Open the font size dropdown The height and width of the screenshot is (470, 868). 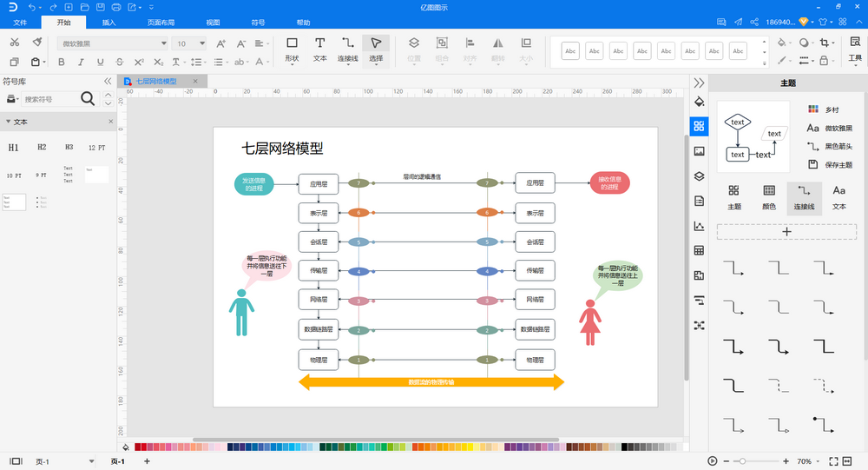(x=189, y=43)
